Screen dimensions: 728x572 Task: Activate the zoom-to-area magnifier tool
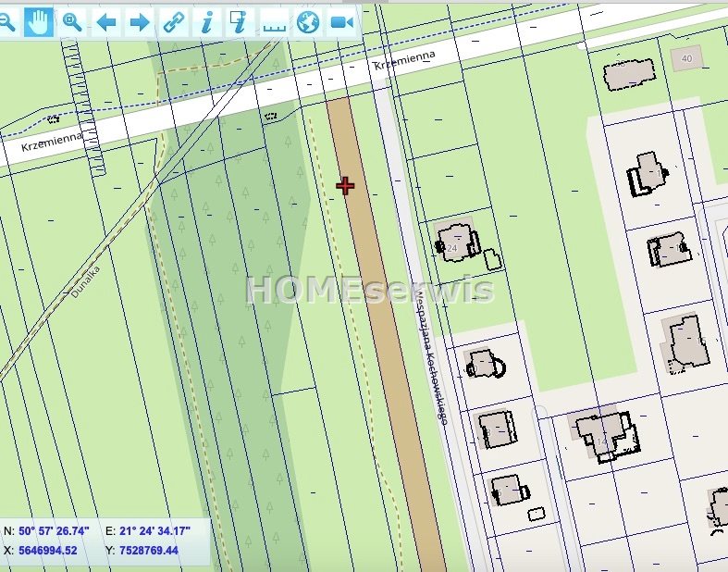coord(72,22)
